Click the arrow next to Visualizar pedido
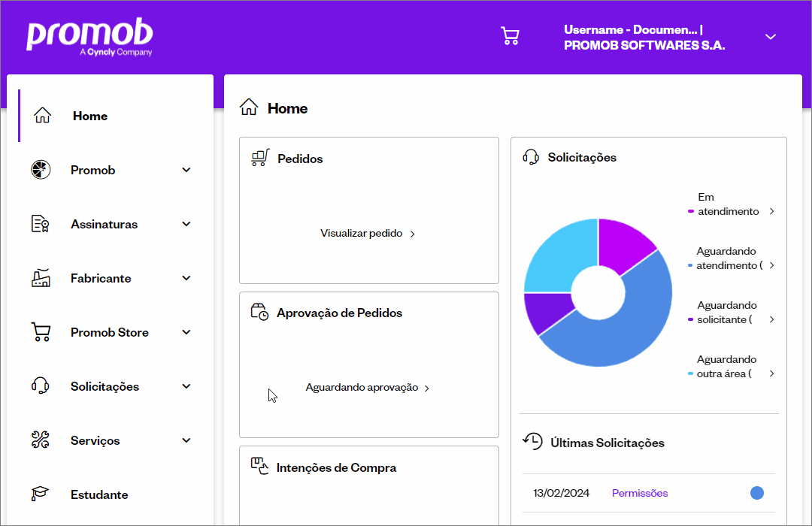This screenshot has width=812, height=526. click(413, 234)
